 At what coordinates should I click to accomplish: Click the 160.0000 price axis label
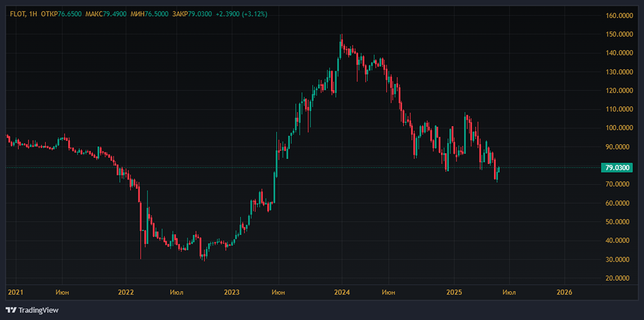(620, 15)
